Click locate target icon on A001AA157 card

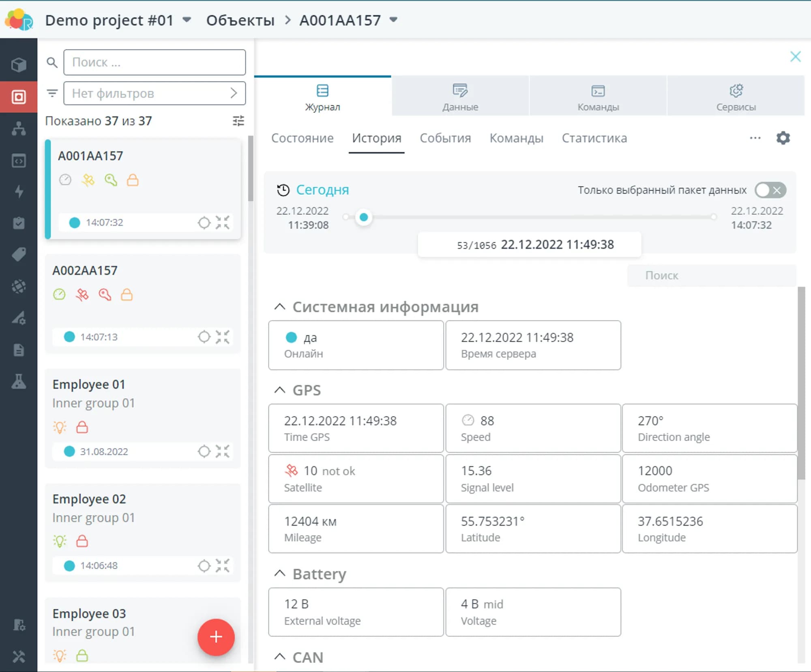pyautogui.click(x=204, y=223)
